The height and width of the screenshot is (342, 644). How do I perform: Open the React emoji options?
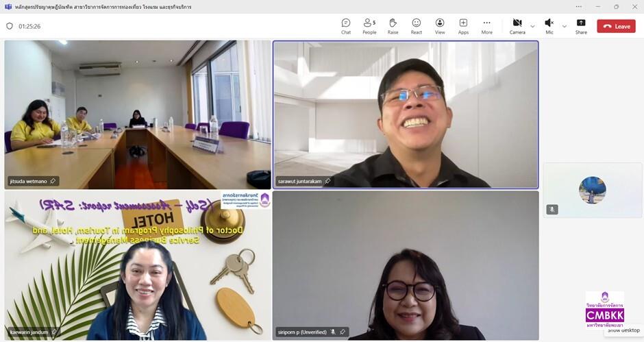coord(416,26)
